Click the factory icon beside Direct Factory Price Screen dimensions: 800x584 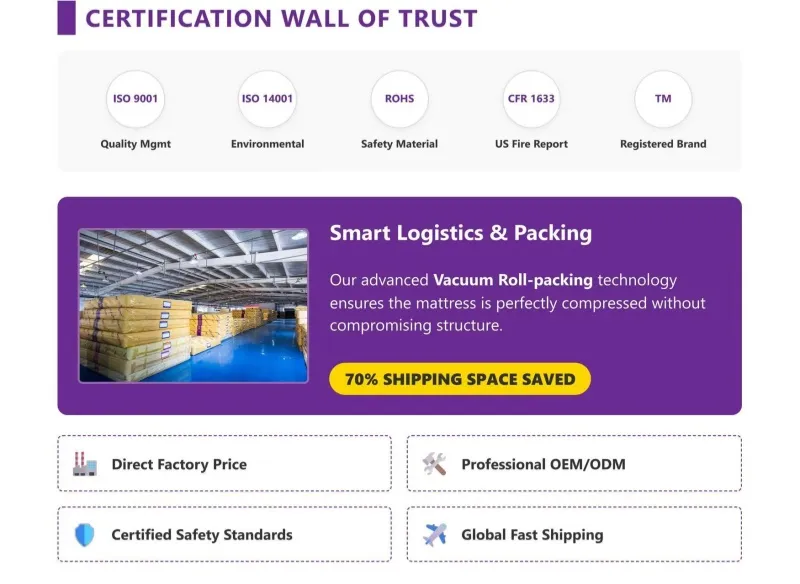pyautogui.click(x=85, y=464)
